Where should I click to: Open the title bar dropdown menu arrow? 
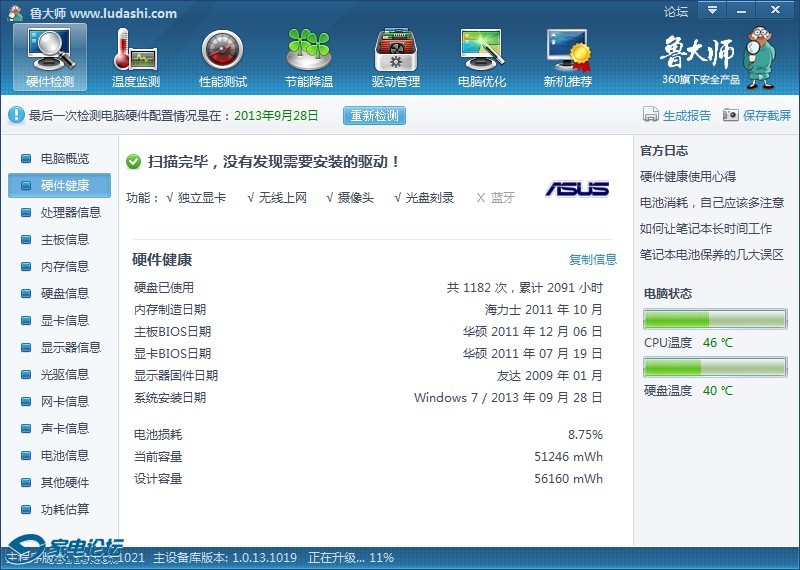coord(712,11)
